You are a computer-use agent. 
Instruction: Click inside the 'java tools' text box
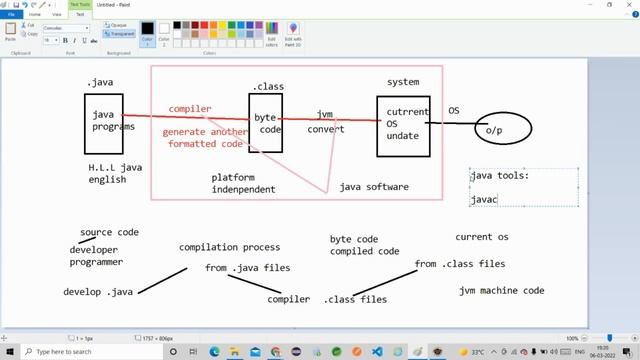click(x=524, y=187)
